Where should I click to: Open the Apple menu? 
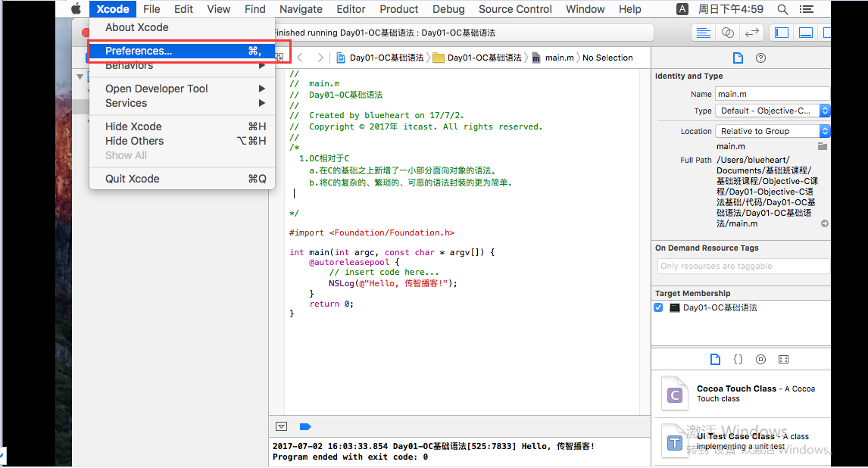76,9
